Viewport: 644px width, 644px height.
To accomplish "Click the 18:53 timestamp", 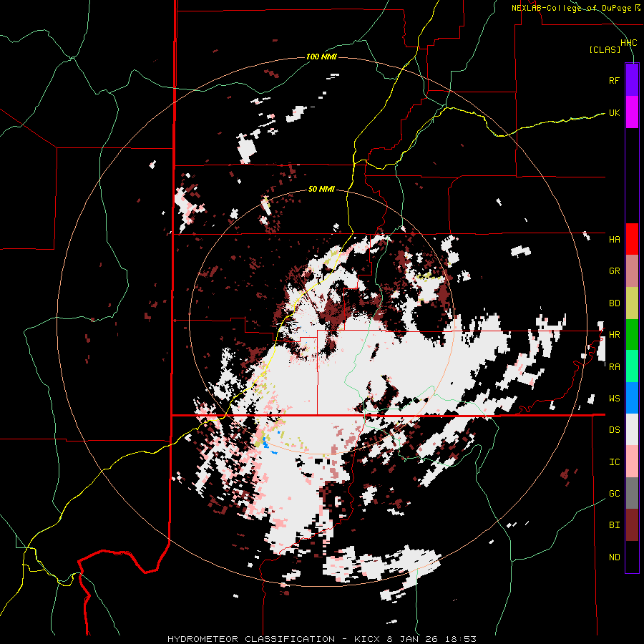I will click(460, 639).
